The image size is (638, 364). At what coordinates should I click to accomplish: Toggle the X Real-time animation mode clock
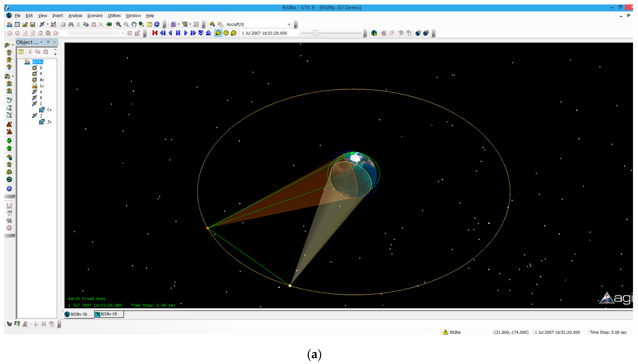tap(234, 33)
